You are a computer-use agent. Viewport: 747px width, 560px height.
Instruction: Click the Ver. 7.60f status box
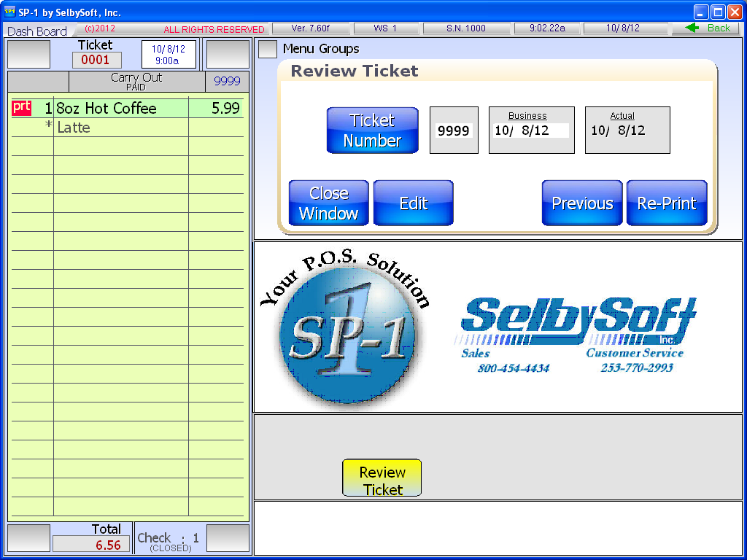(x=311, y=28)
